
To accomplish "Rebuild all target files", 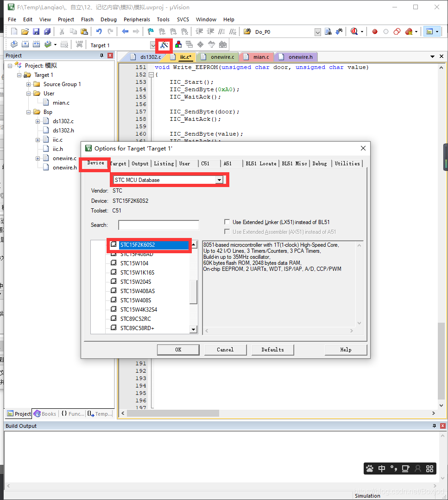I will 37,44.
